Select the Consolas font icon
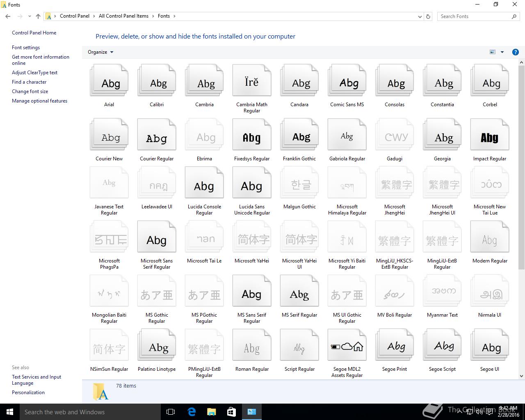525x420 pixels. (395, 81)
